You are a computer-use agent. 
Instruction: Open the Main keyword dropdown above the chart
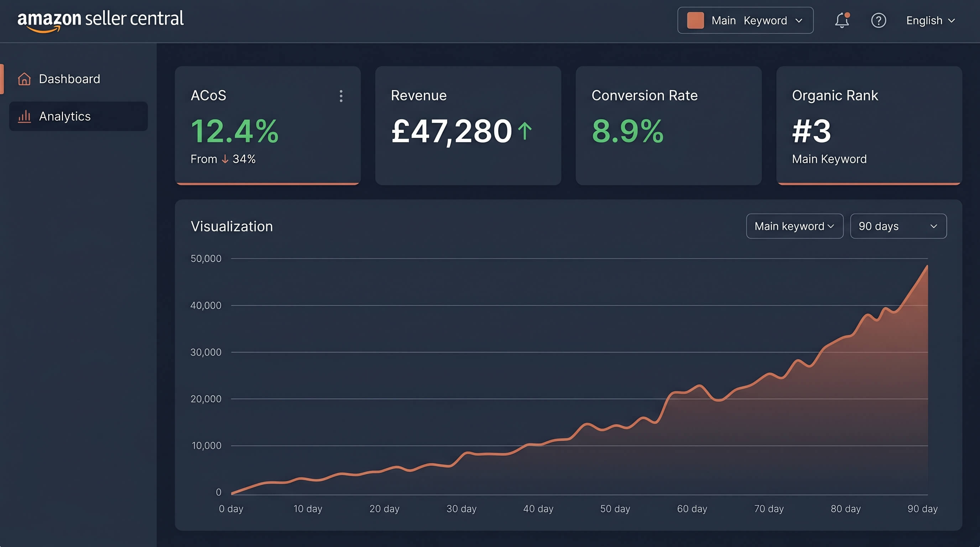[794, 226]
